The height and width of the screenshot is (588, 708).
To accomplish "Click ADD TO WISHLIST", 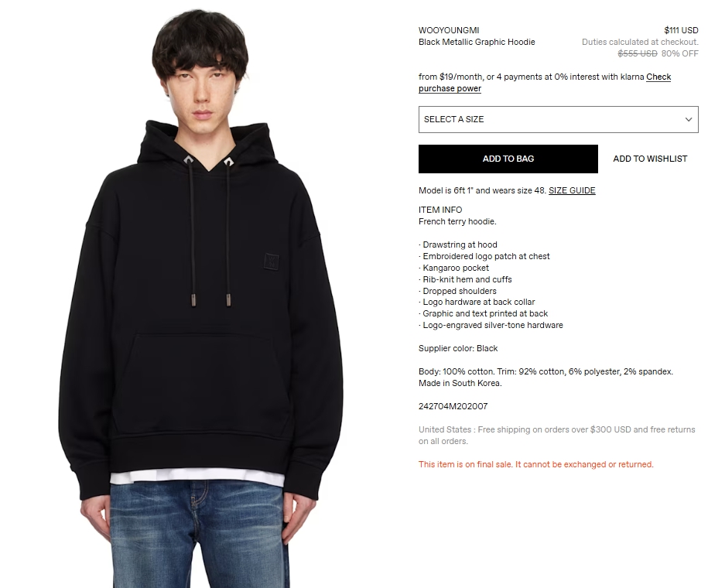I will pos(650,159).
